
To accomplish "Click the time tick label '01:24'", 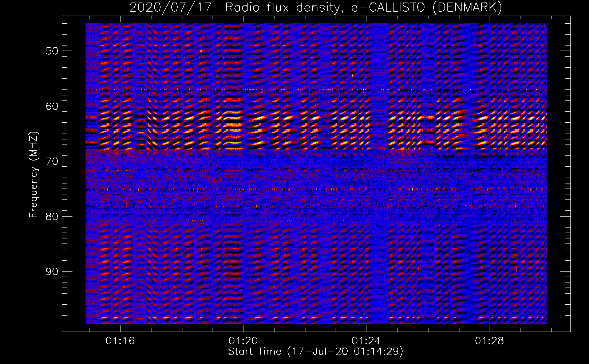I will pyautogui.click(x=366, y=341).
